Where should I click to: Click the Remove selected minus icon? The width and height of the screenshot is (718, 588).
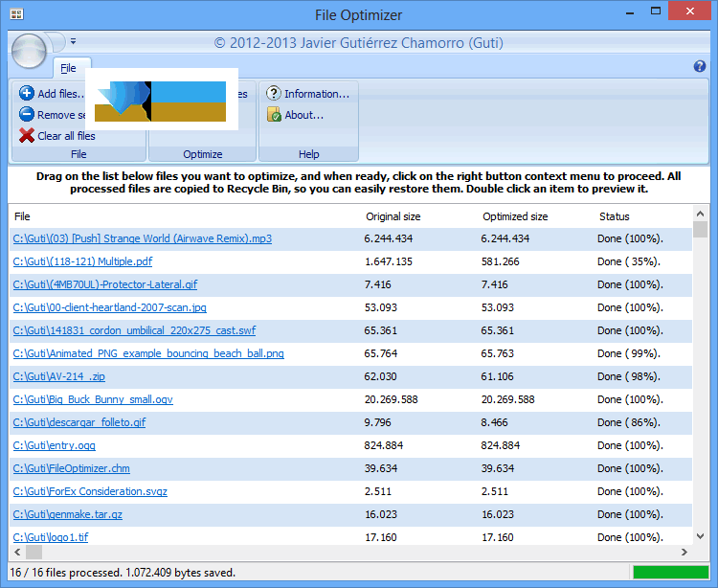(27, 114)
